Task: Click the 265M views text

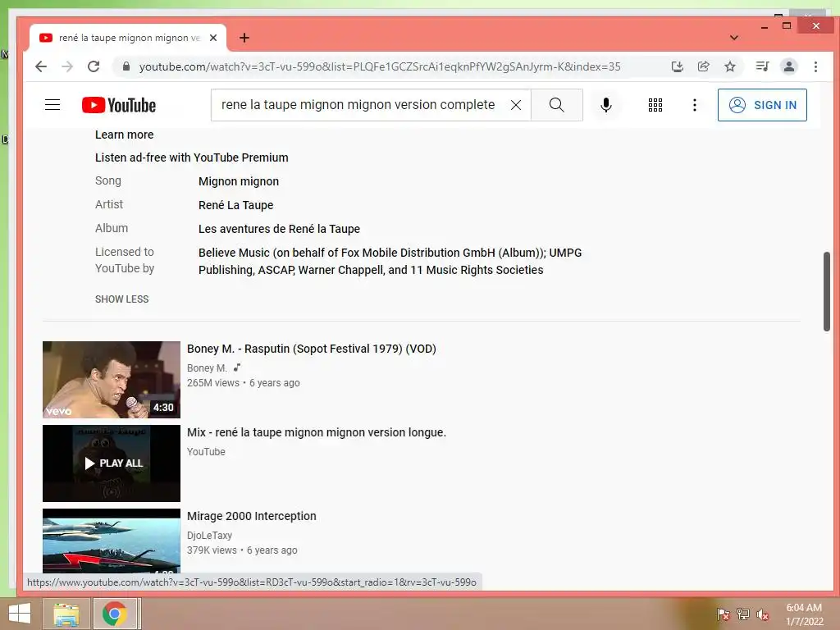Action: pyautogui.click(x=213, y=383)
